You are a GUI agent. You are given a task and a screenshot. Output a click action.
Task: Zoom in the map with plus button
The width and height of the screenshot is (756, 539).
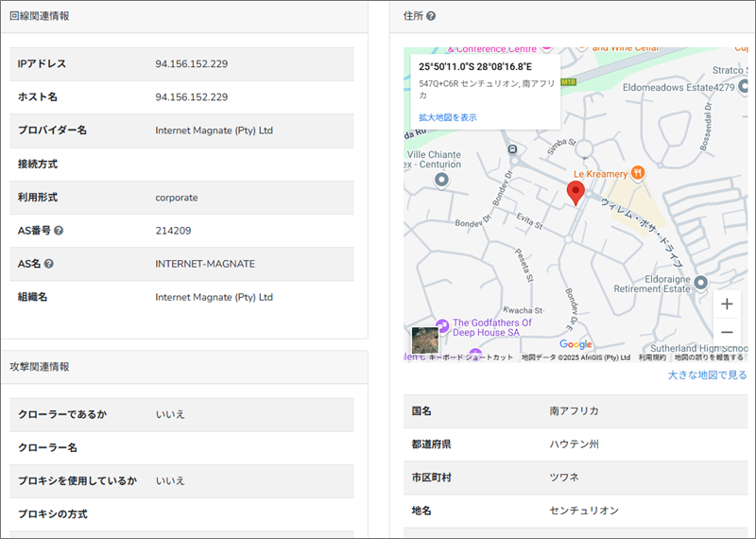(727, 304)
